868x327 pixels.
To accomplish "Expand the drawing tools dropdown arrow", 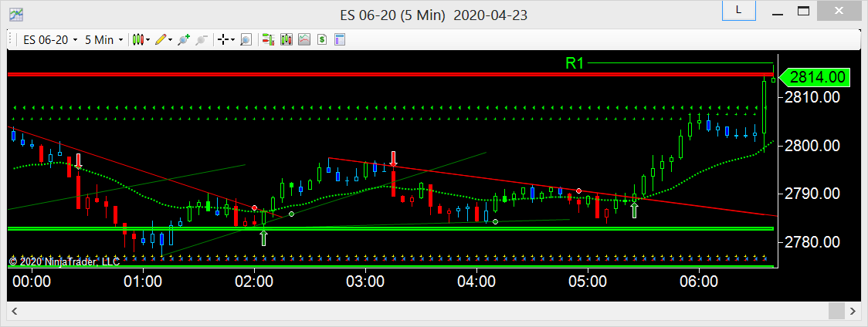I will 170,40.
